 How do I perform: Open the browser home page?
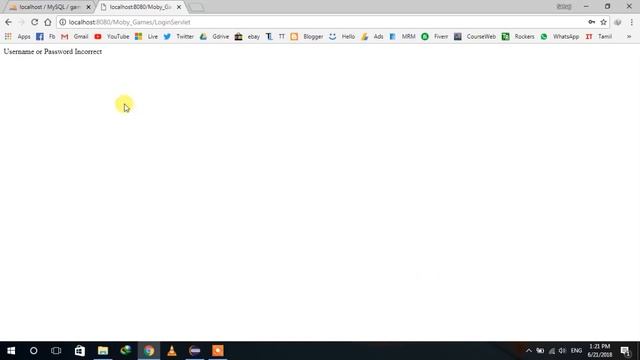coord(48,22)
